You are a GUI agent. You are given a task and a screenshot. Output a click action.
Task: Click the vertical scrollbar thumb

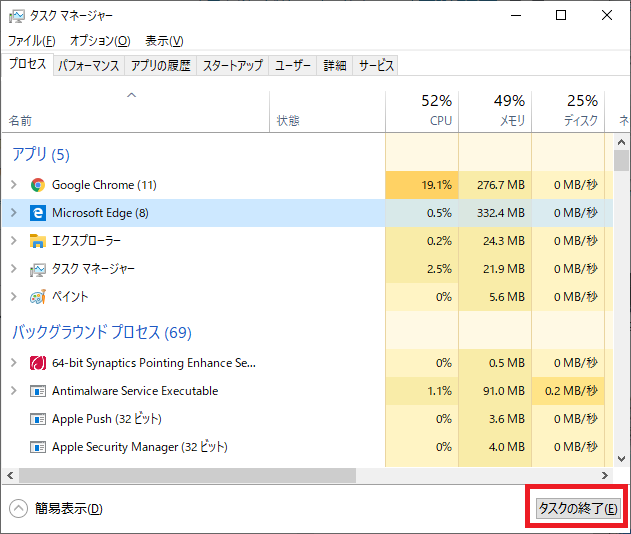tap(621, 161)
